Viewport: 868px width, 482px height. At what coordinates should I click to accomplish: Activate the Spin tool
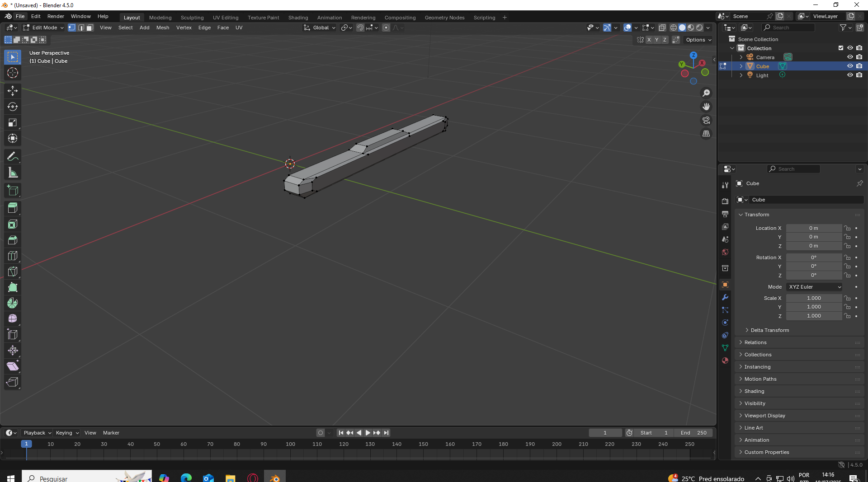(13, 303)
